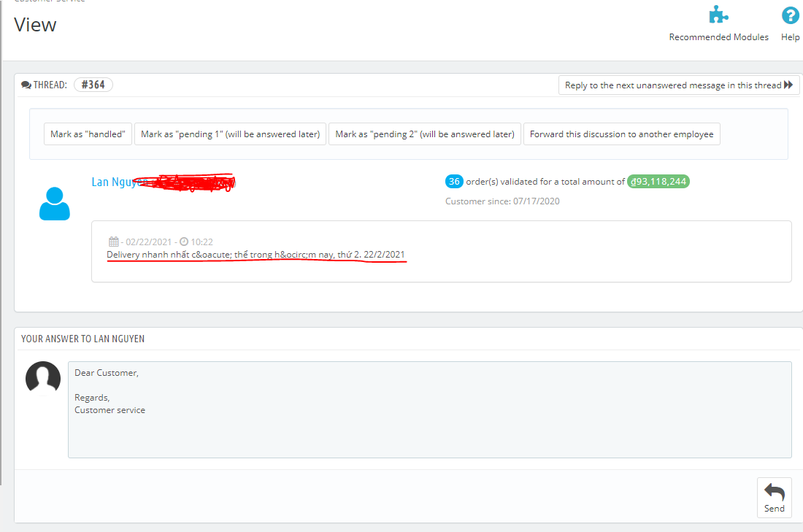Click Reply to the next unanswered message button
Screen dimensions: 803x532
pyautogui.click(x=679, y=85)
